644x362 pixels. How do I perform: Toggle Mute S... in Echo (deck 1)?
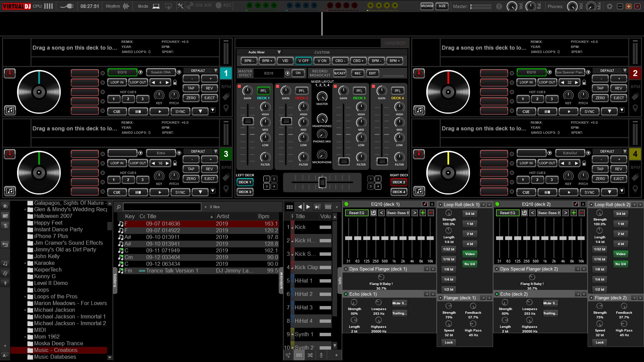(399, 303)
